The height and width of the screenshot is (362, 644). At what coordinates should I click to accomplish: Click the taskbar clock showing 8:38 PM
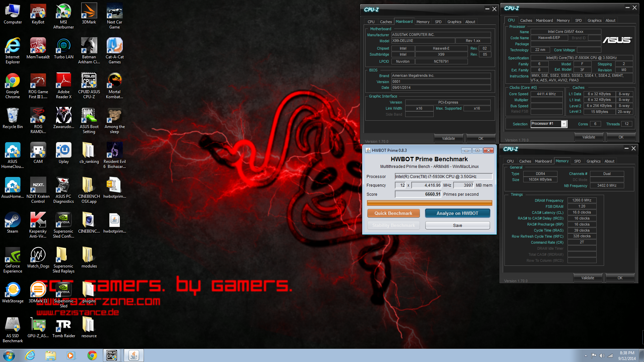(627, 356)
